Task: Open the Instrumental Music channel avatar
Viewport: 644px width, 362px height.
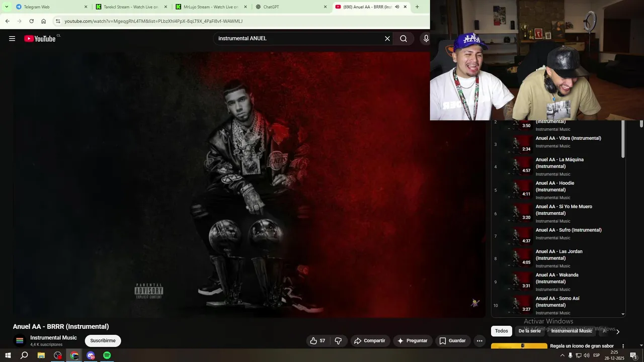Action: (20, 341)
